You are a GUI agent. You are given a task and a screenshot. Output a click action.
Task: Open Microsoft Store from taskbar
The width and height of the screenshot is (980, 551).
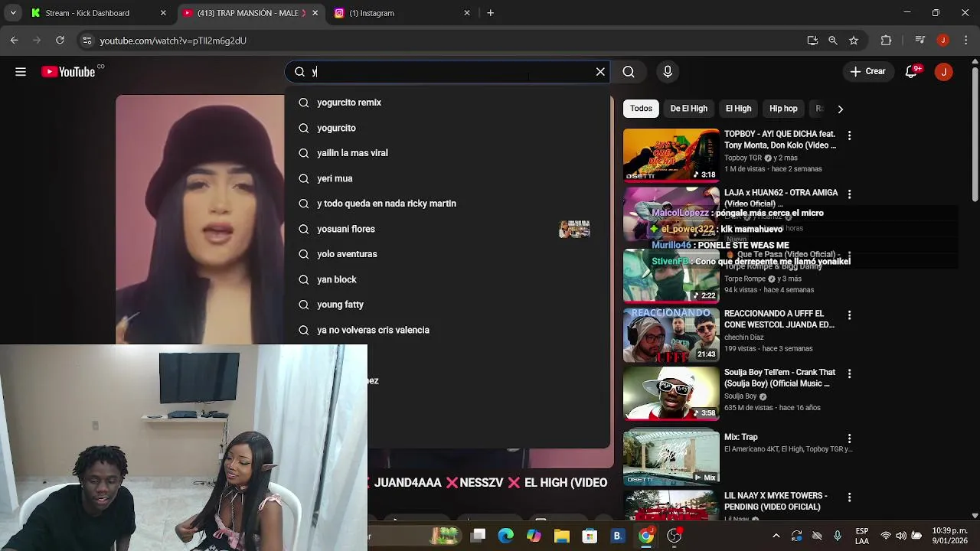[x=590, y=536]
